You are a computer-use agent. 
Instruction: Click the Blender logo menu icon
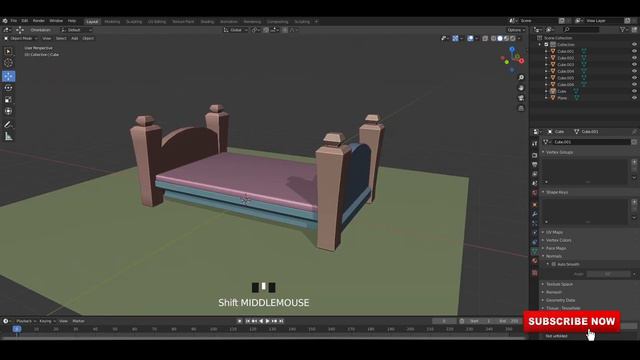5,20
